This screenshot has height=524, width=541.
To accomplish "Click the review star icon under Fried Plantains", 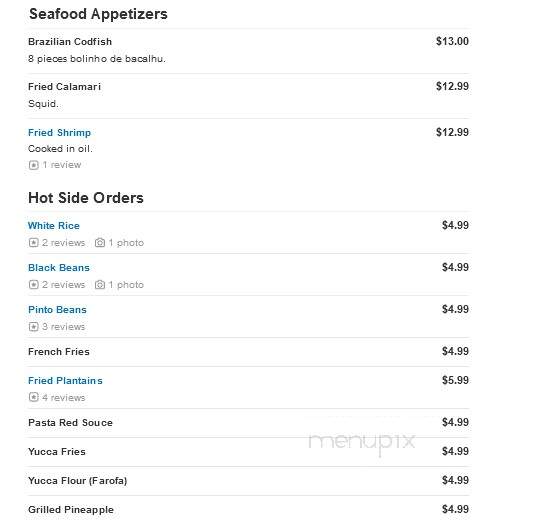I will pyautogui.click(x=33, y=397).
